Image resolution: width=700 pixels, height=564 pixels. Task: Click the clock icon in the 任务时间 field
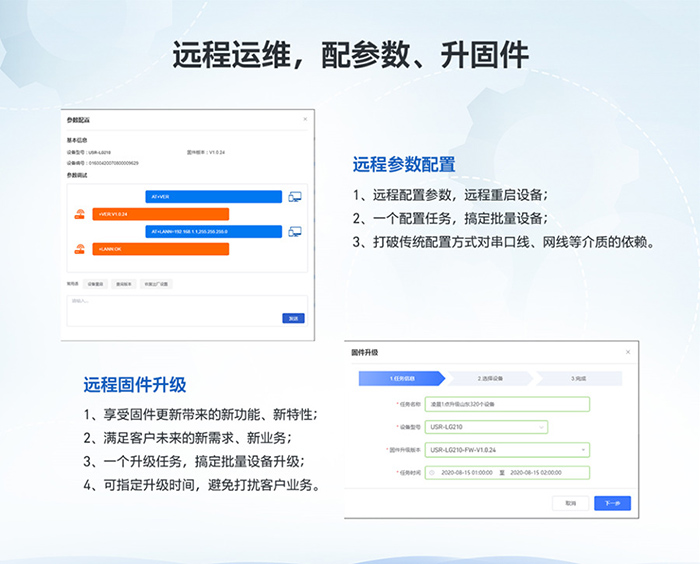point(432,473)
